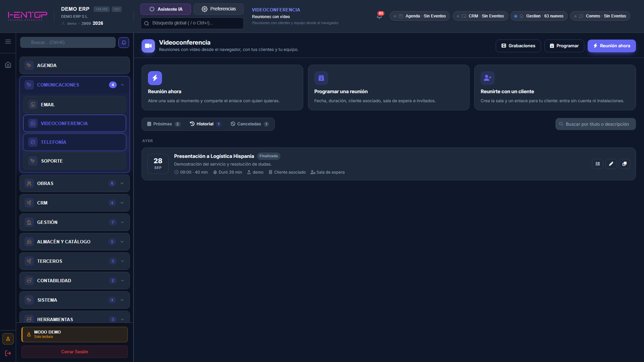Switch to the Próximas tab

coord(164,124)
